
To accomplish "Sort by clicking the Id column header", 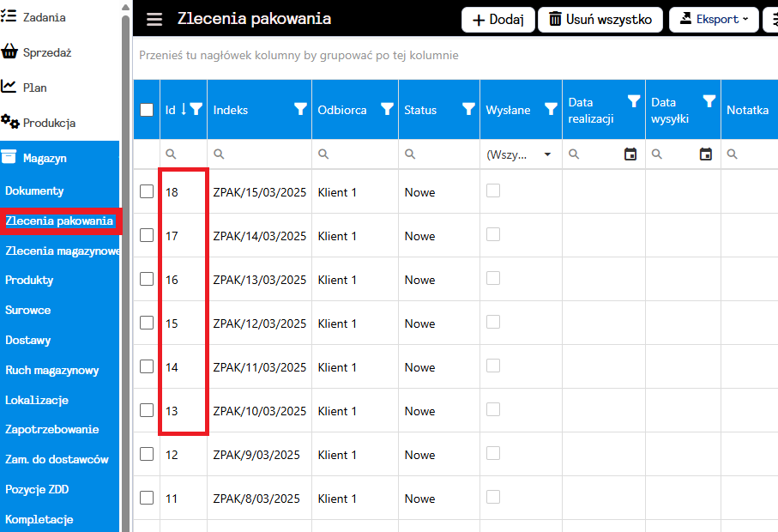I will 171,110.
